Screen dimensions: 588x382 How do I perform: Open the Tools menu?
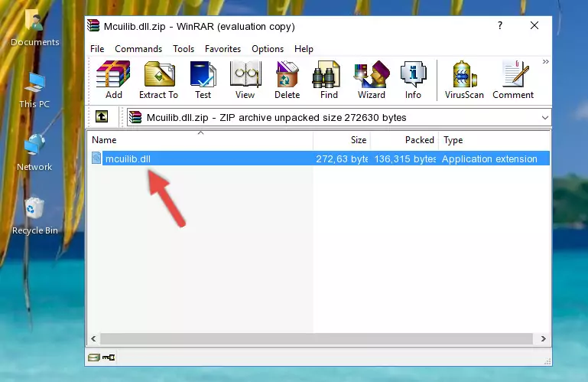pos(184,49)
